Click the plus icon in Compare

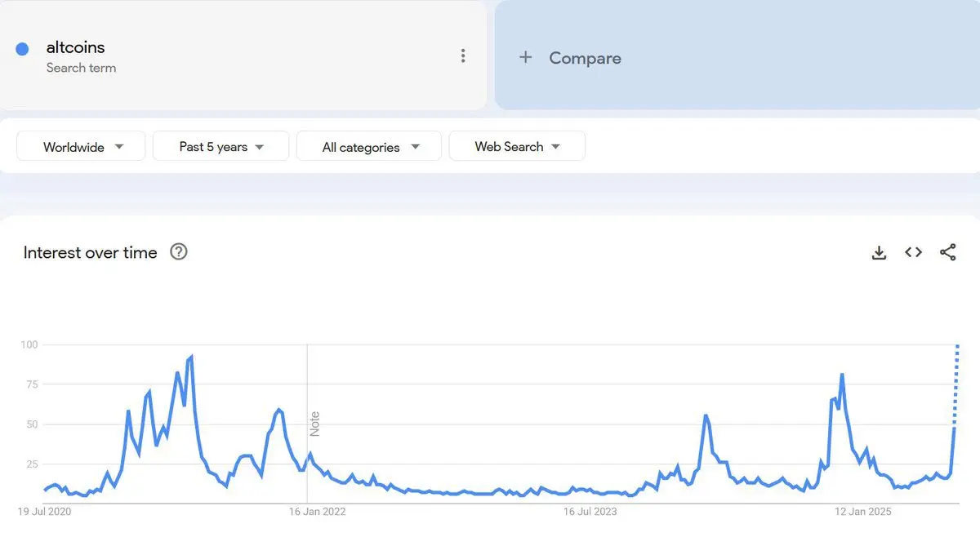coord(526,57)
